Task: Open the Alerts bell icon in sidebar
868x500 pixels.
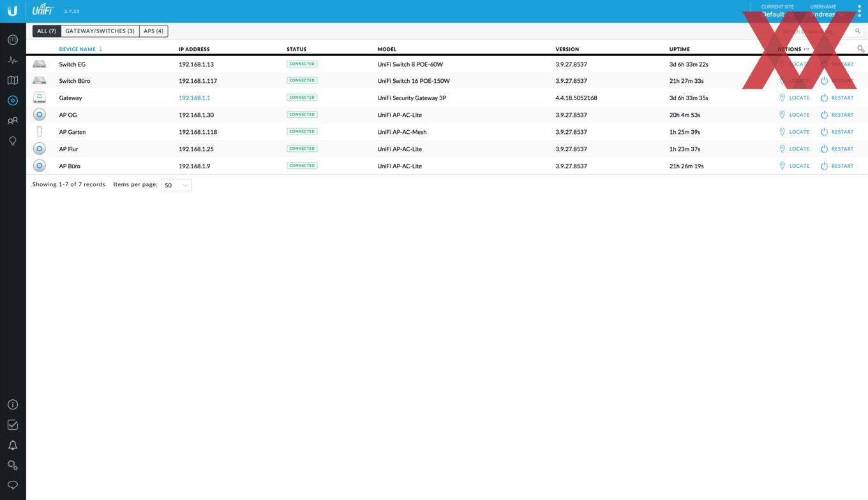Action: point(13,445)
